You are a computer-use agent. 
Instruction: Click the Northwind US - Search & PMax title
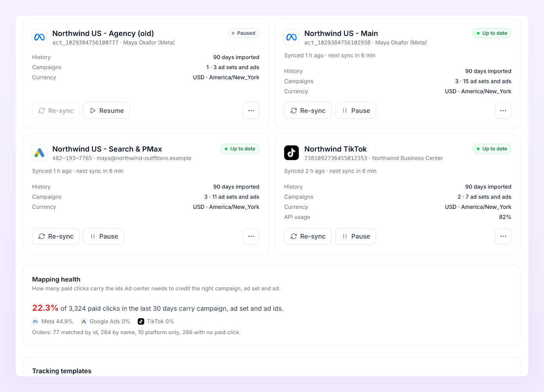tap(107, 149)
